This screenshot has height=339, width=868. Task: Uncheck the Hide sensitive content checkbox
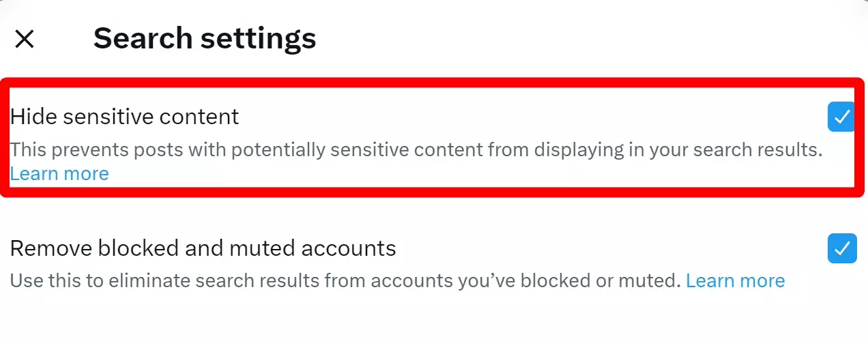tap(841, 117)
